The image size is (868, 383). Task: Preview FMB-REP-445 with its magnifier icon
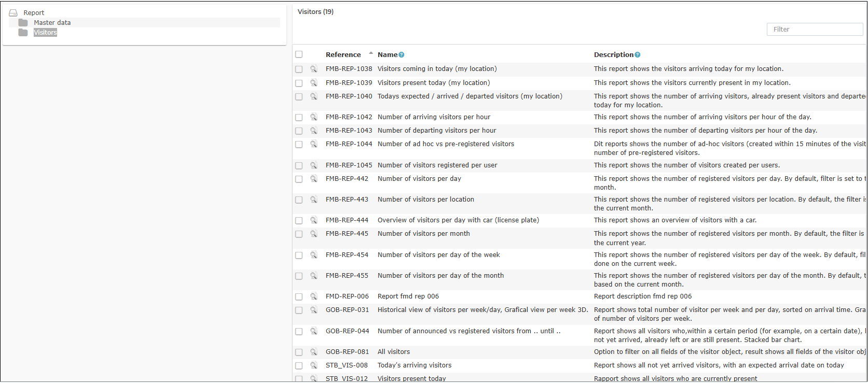(x=313, y=234)
